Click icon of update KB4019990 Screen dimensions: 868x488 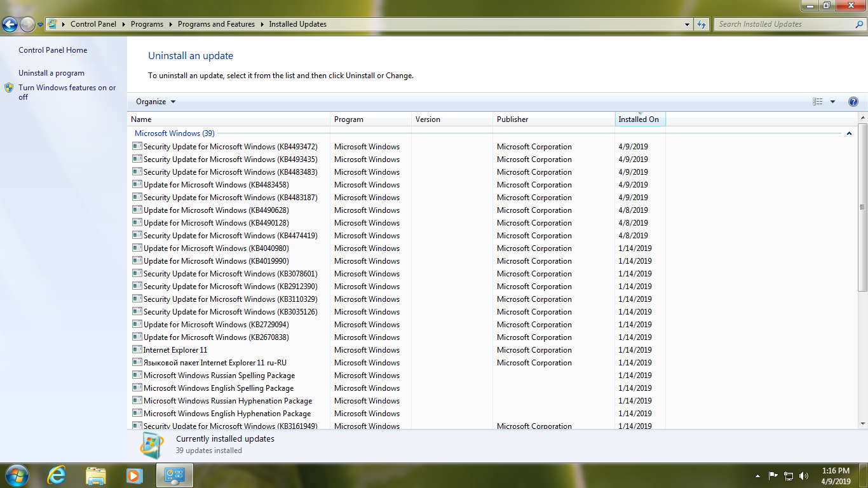tap(137, 261)
